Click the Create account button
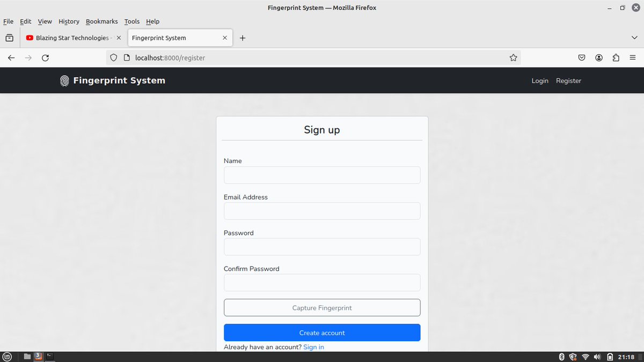Screen dimensions: 644x362 click(322, 333)
